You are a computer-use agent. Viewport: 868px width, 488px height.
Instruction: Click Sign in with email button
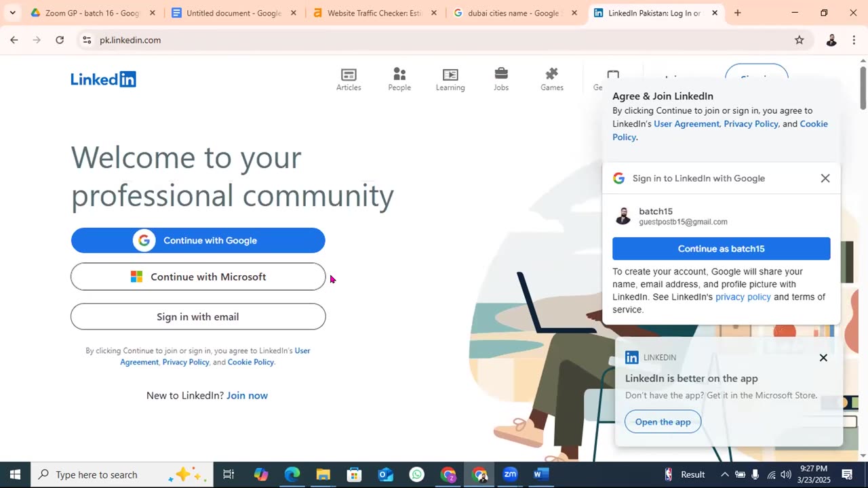pyautogui.click(x=198, y=317)
